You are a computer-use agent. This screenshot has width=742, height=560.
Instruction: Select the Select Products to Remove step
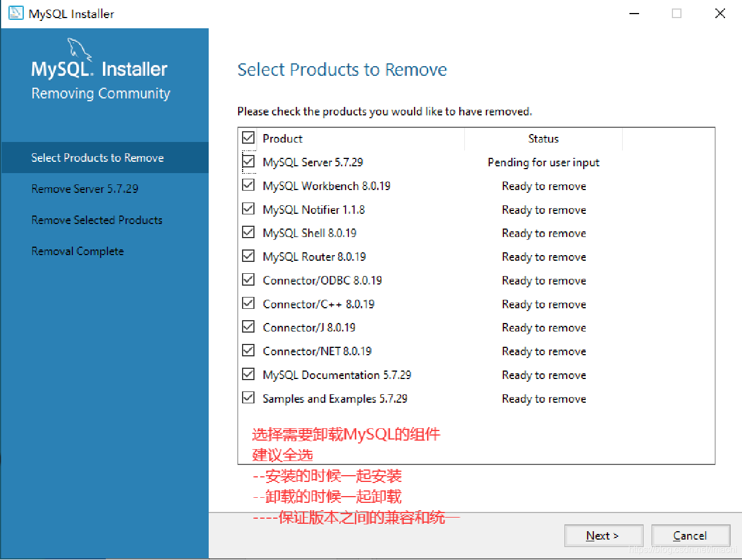[x=97, y=157]
